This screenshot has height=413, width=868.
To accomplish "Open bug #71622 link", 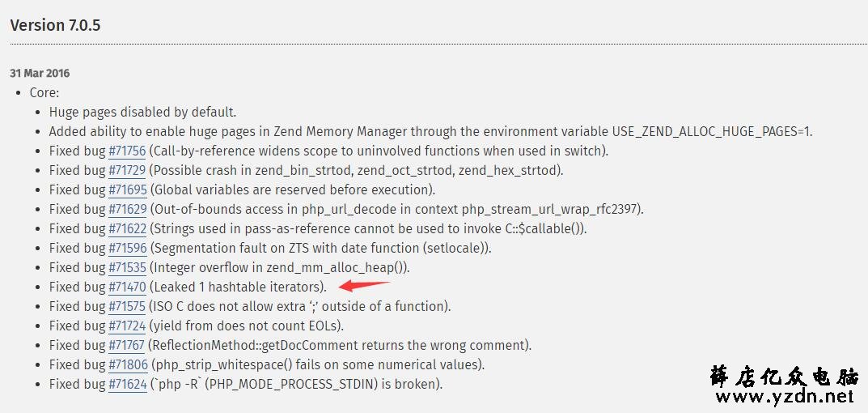I will (127, 228).
